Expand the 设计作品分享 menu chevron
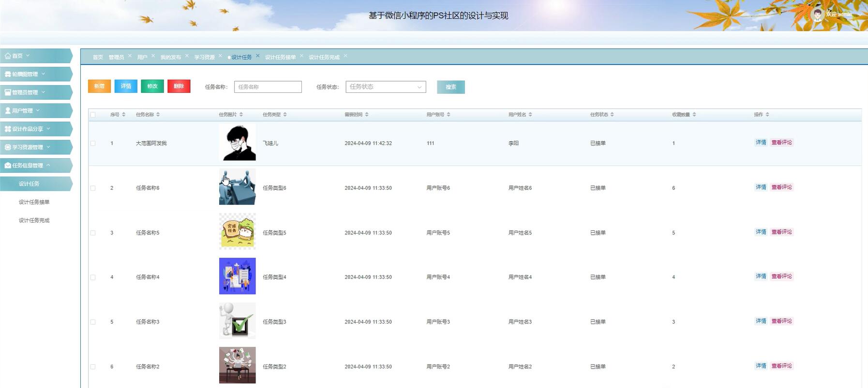This screenshot has height=388, width=868. [x=48, y=129]
